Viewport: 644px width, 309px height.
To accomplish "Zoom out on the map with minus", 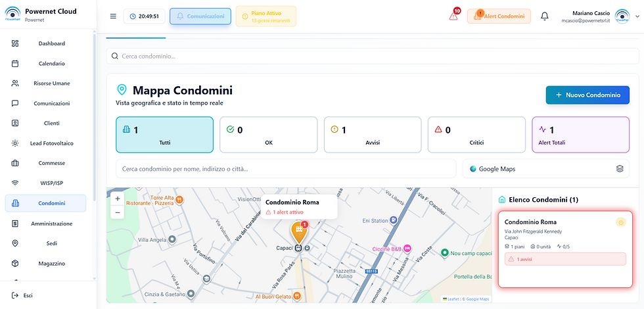I will pos(118,212).
